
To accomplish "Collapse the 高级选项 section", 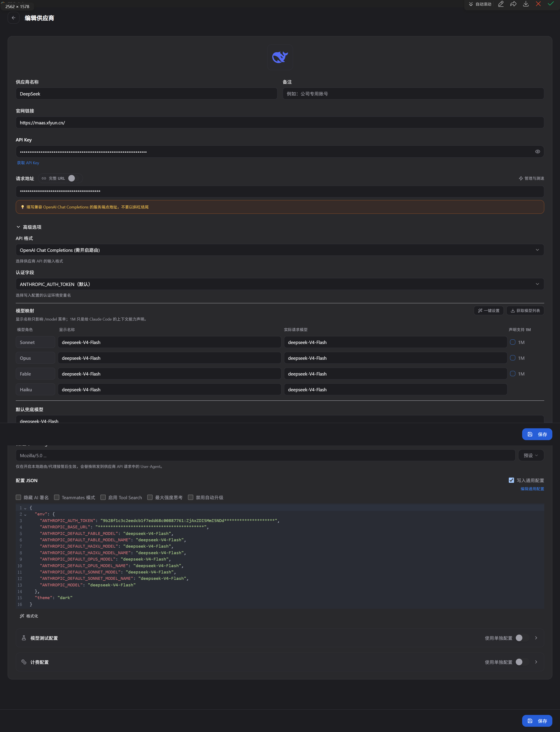I will [29, 227].
